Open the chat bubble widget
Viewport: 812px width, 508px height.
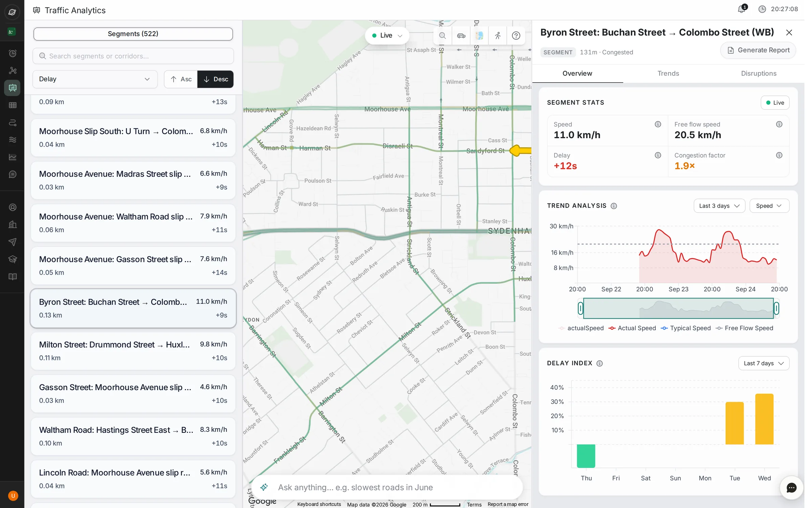coord(791,488)
